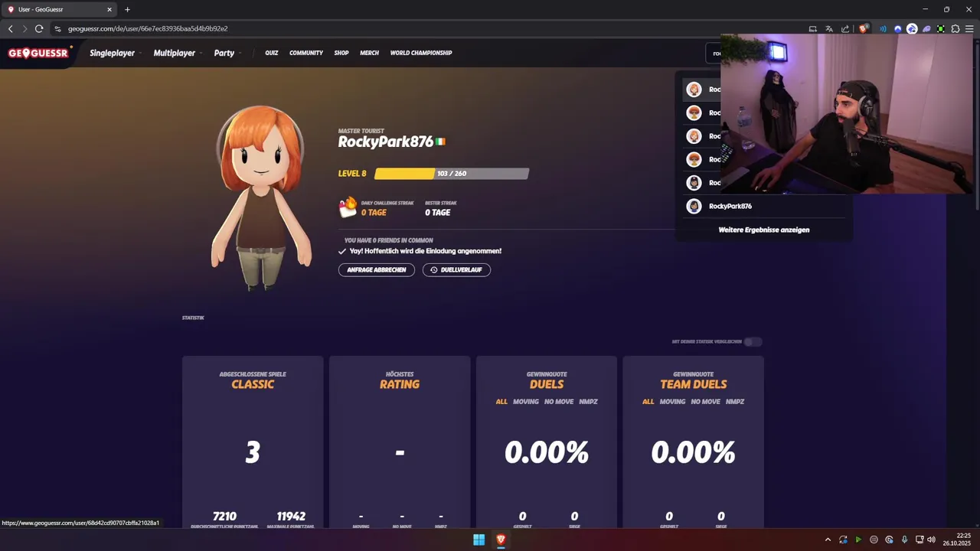The height and width of the screenshot is (551, 980).
Task: Click the blue round arrow extension icon
Action: (897, 29)
